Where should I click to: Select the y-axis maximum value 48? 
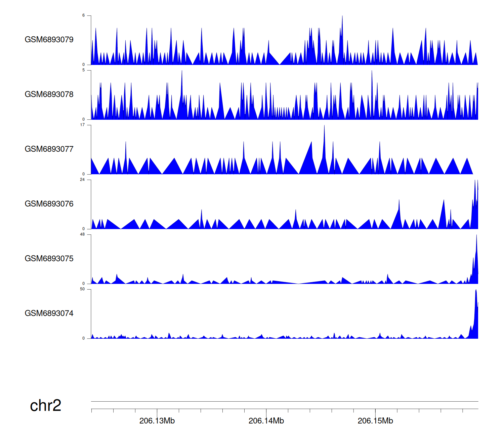tap(82, 234)
